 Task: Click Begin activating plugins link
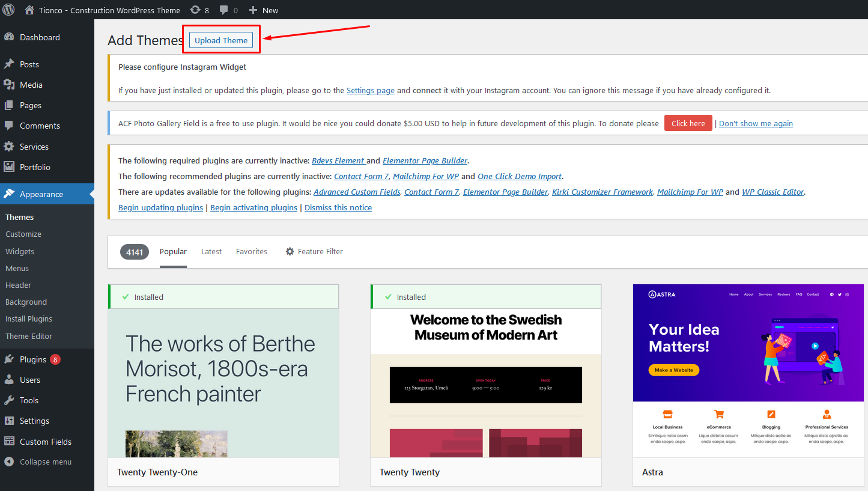pyautogui.click(x=253, y=207)
